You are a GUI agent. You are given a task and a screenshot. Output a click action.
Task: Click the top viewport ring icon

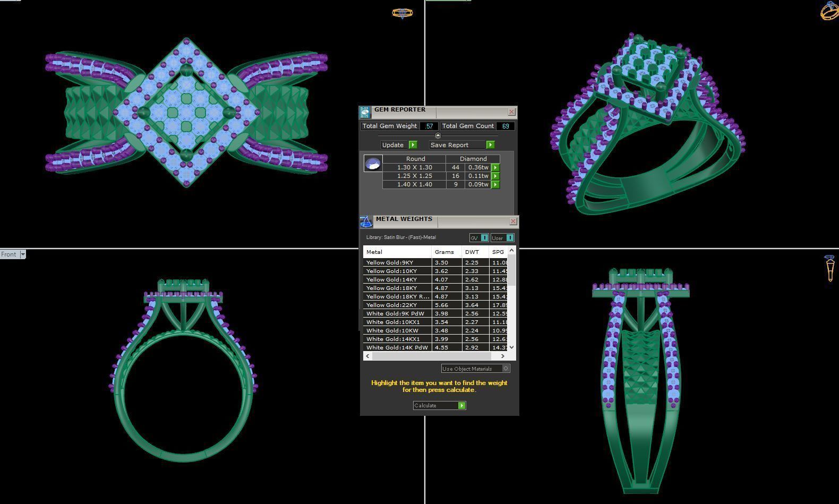pyautogui.click(x=402, y=13)
